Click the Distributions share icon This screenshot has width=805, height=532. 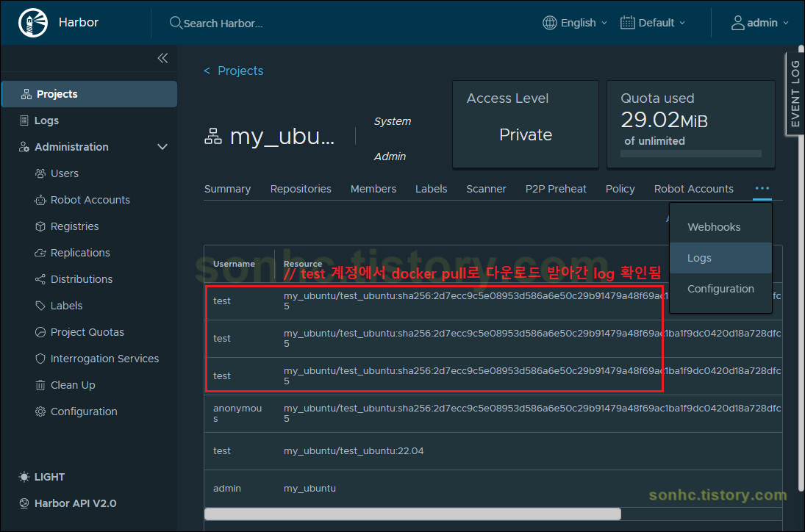pos(40,279)
